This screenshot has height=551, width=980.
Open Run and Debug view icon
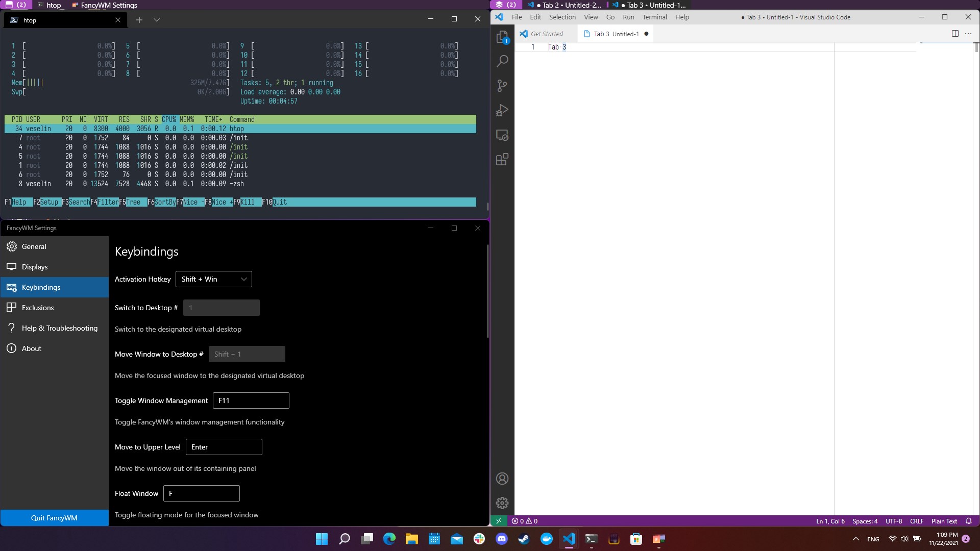(x=502, y=110)
